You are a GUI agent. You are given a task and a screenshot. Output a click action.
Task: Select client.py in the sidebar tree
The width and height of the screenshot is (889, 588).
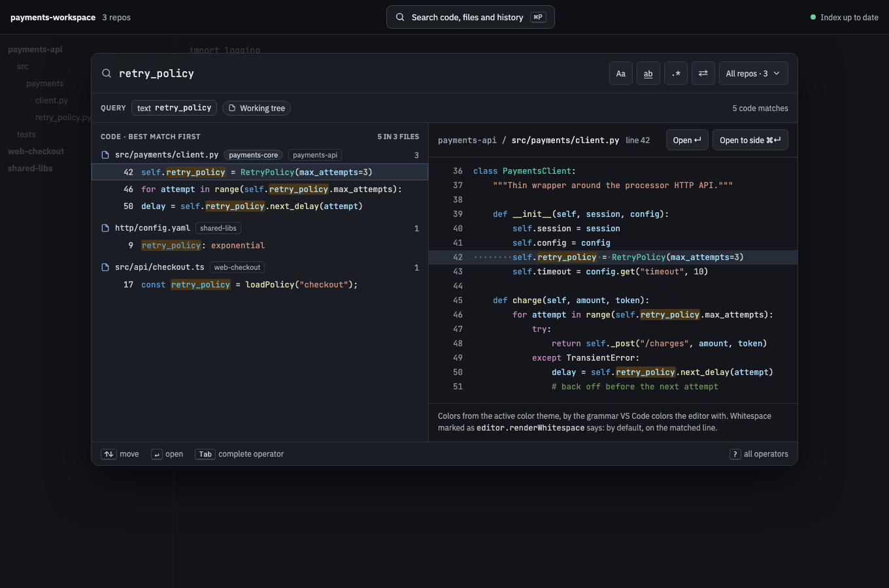pos(52,101)
